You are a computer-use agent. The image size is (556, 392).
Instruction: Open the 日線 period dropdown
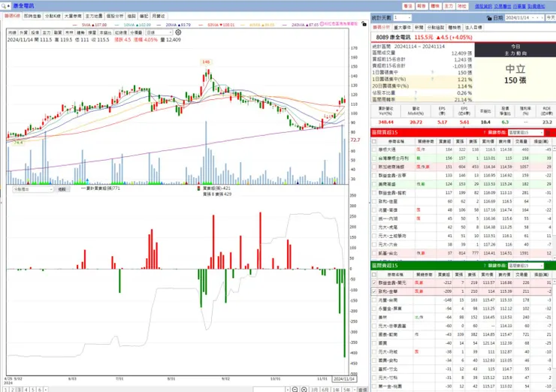click(x=159, y=32)
